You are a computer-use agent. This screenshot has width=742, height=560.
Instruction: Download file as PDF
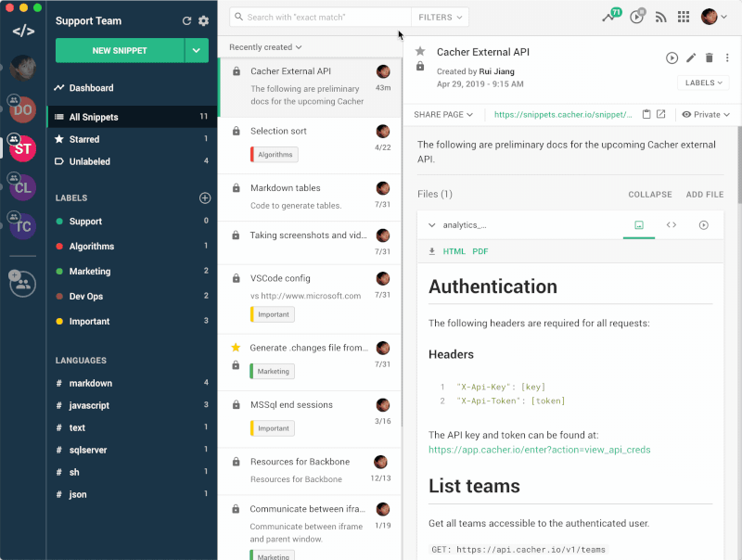tap(480, 251)
